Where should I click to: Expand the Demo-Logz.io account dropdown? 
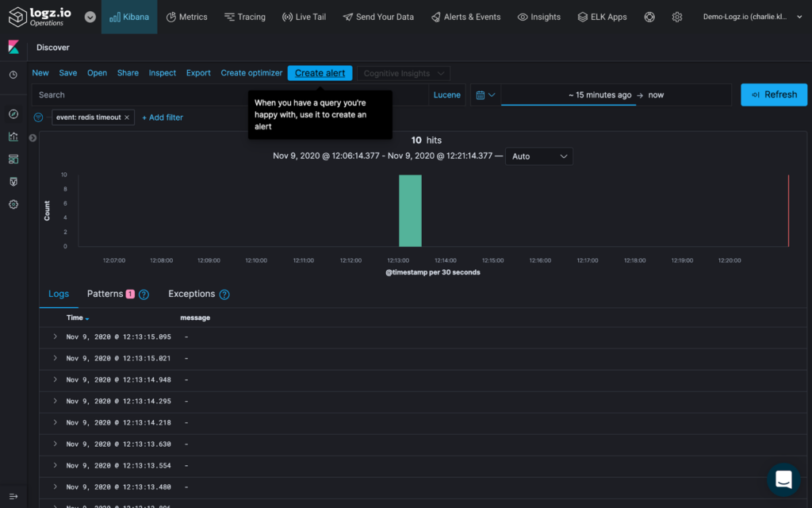pos(752,16)
